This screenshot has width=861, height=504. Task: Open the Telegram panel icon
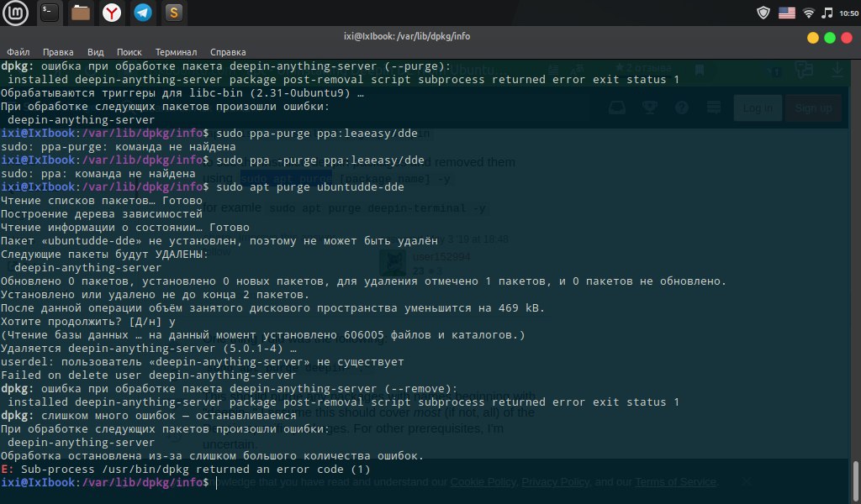[x=143, y=13]
